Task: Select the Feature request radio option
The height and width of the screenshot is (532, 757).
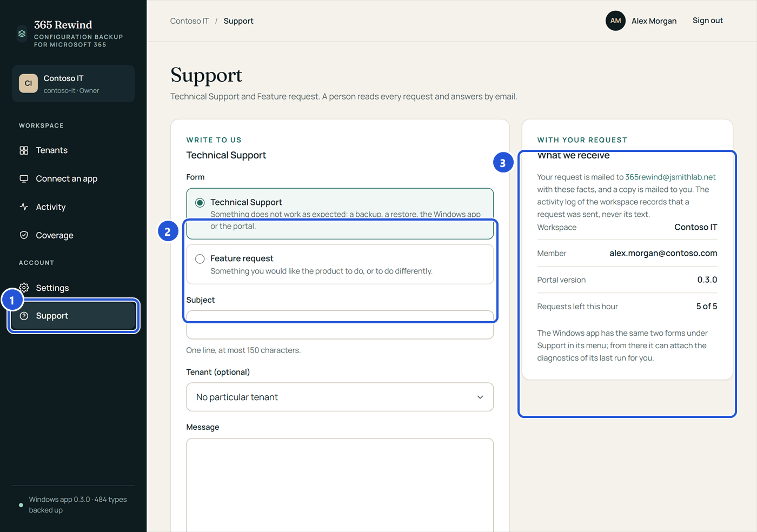Action: [200, 259]
